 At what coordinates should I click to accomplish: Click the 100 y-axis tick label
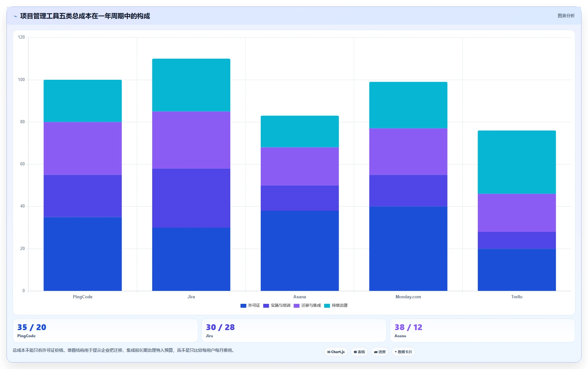pos(21,80)
